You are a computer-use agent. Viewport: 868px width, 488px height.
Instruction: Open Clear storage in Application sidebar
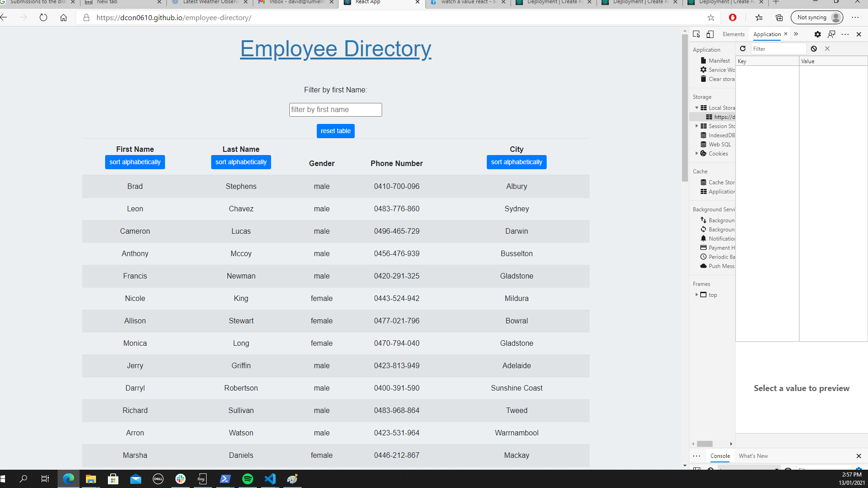(x=721, y=79)
